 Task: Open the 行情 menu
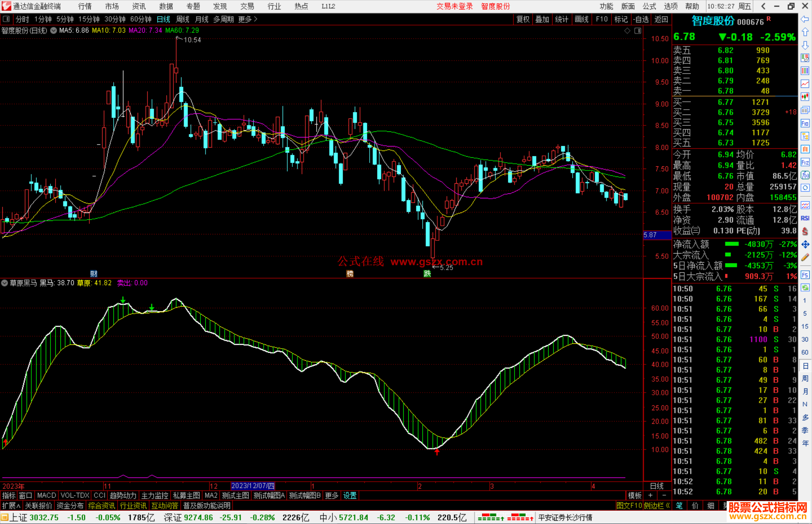(85, 6)
